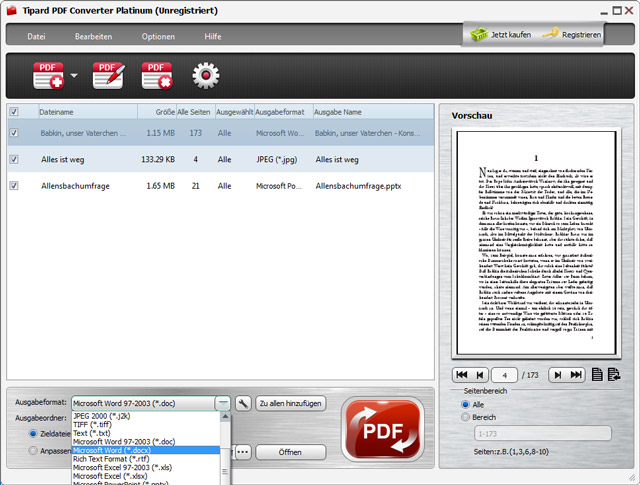Select the Zieldatei radio button
Viewport: 640px width, 485px height.
tap(33, 434)
